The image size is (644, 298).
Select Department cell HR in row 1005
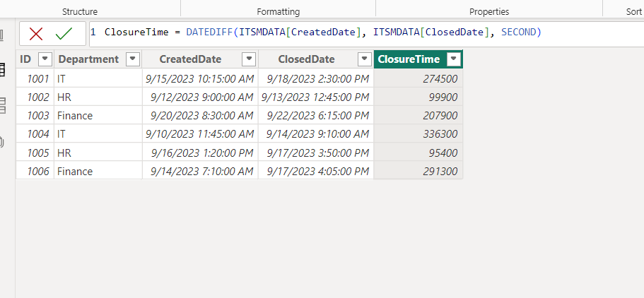(98, 153)
